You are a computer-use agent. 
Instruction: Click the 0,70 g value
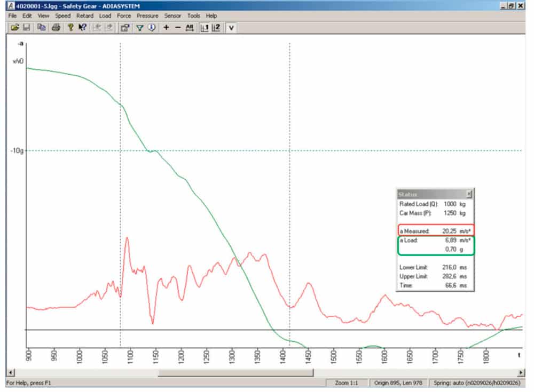[454, 250]
